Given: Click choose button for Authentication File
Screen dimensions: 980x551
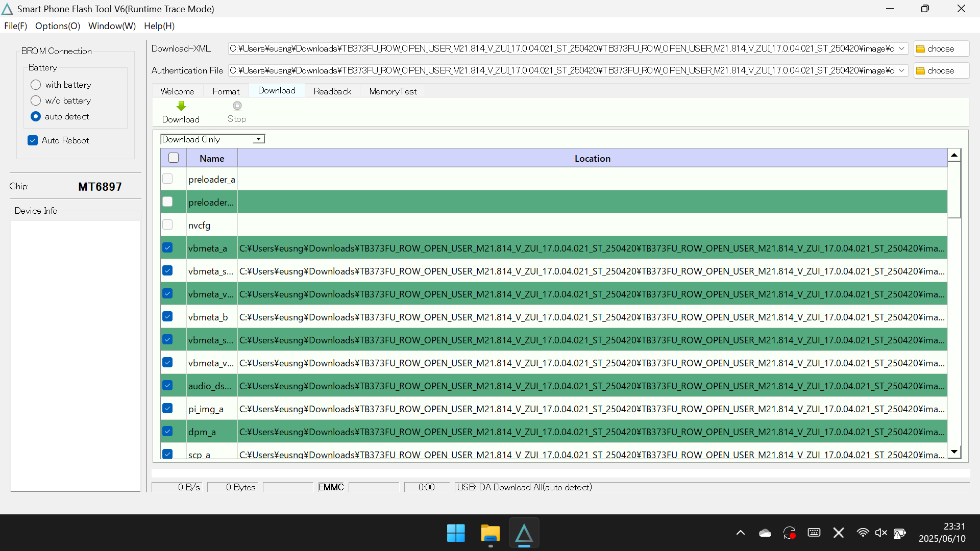Looking at the screenshot, I should (x=941, y=70).
